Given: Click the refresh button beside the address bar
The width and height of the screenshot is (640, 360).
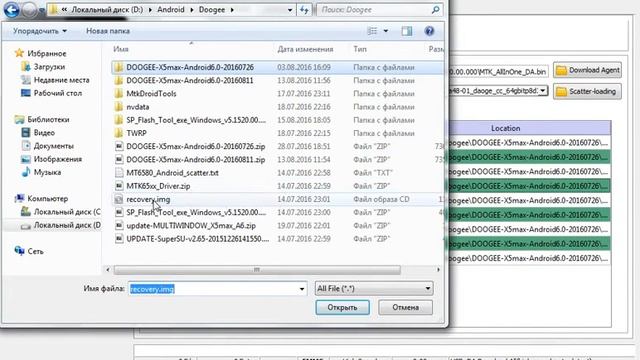Looking at the screenshot, I should click(304, 10).
